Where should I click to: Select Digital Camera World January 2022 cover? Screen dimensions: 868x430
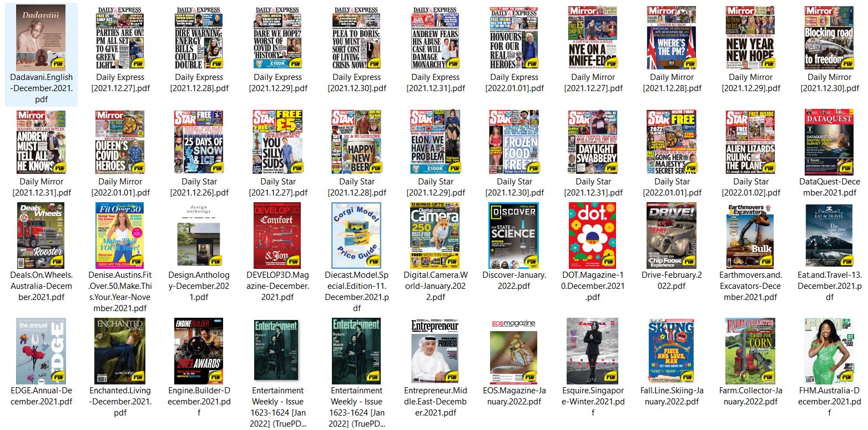pyautogui.click(x=435, y=236)
